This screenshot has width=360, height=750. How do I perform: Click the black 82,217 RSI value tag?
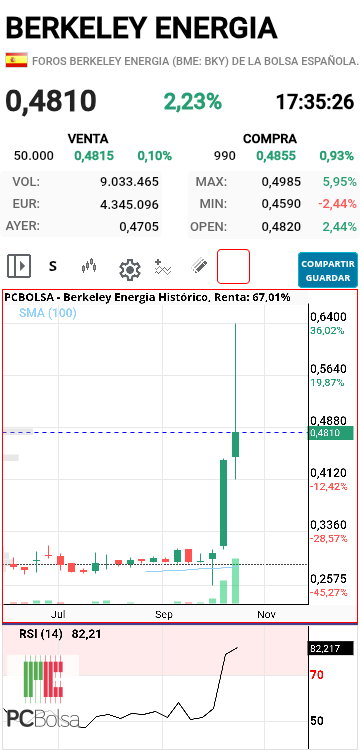coord(331,650)
